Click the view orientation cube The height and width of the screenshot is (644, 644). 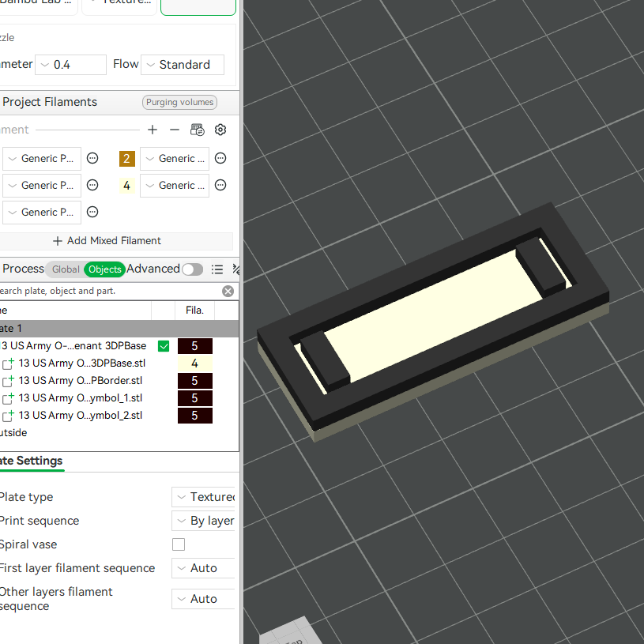pyautogui.click(x=289, y=631)
